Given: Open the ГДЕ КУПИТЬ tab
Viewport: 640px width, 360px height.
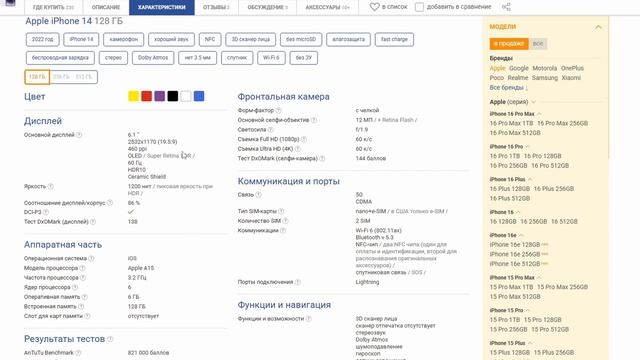Looking at the screenshot, I should click(x=53, y=7).
